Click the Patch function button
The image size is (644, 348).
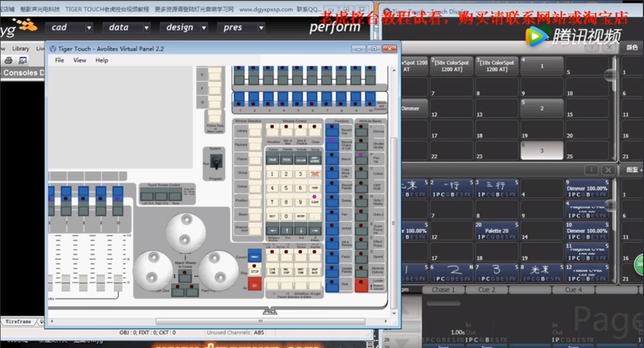point(332,257)
